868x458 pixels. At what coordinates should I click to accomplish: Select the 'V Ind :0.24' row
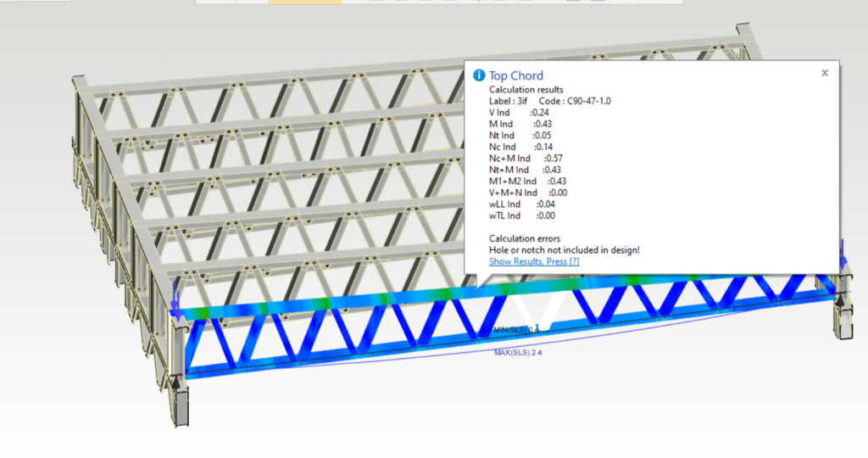point(519,113)
